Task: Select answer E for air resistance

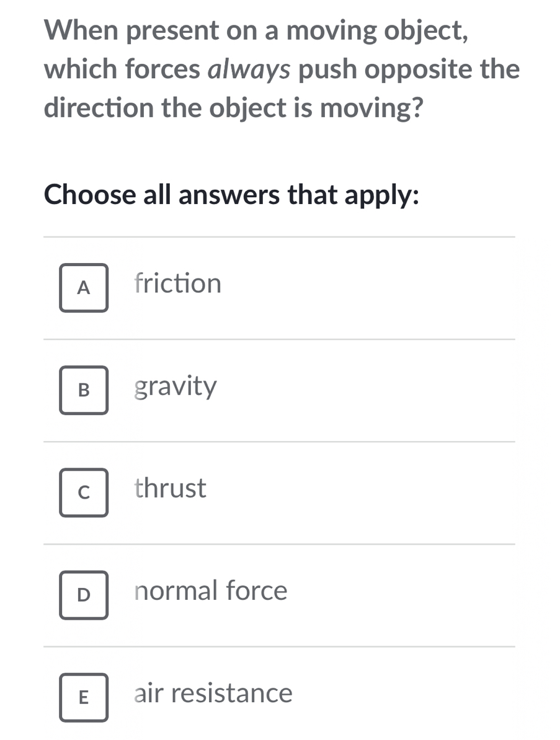Action: point(83,698)
